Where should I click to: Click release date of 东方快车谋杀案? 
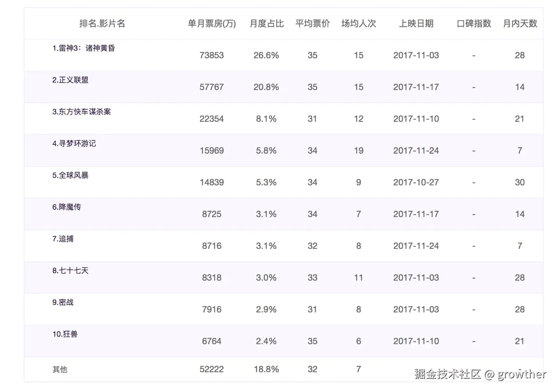[x=416, y=119]
